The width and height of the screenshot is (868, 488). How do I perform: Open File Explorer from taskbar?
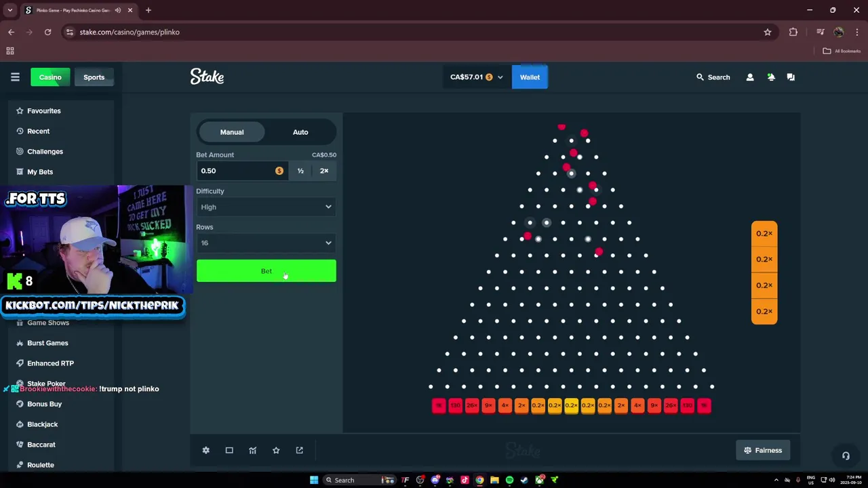click(494, 480)
